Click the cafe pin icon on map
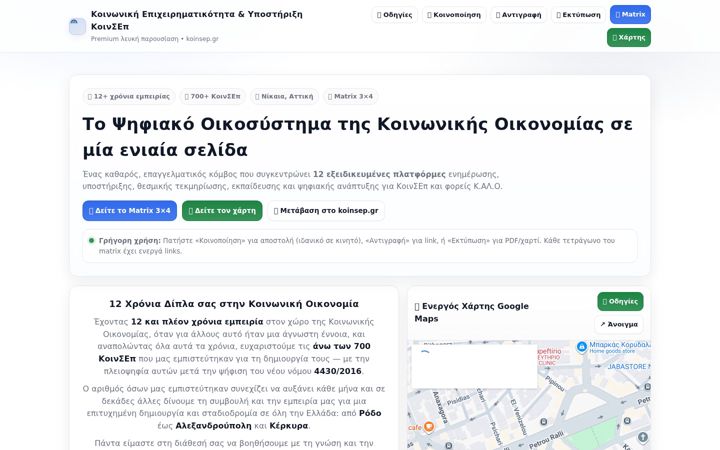This screenshot has width=720, height=450. [x=429, y=427]
